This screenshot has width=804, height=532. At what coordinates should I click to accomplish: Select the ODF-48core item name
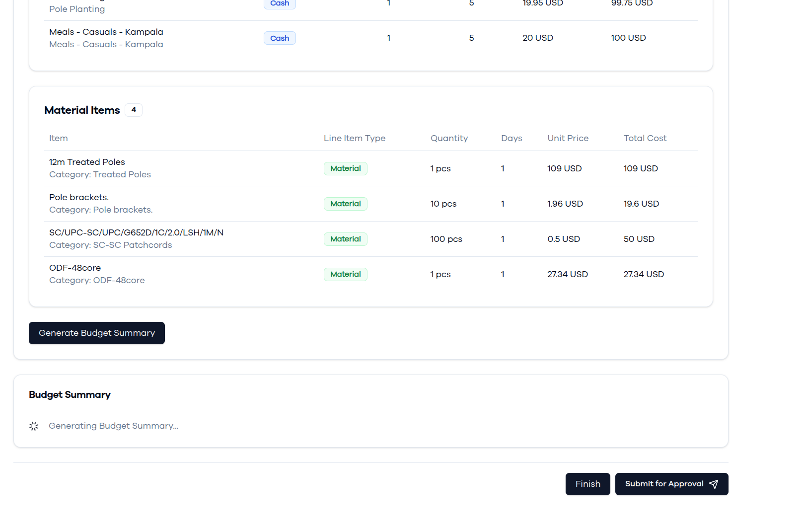75,268
